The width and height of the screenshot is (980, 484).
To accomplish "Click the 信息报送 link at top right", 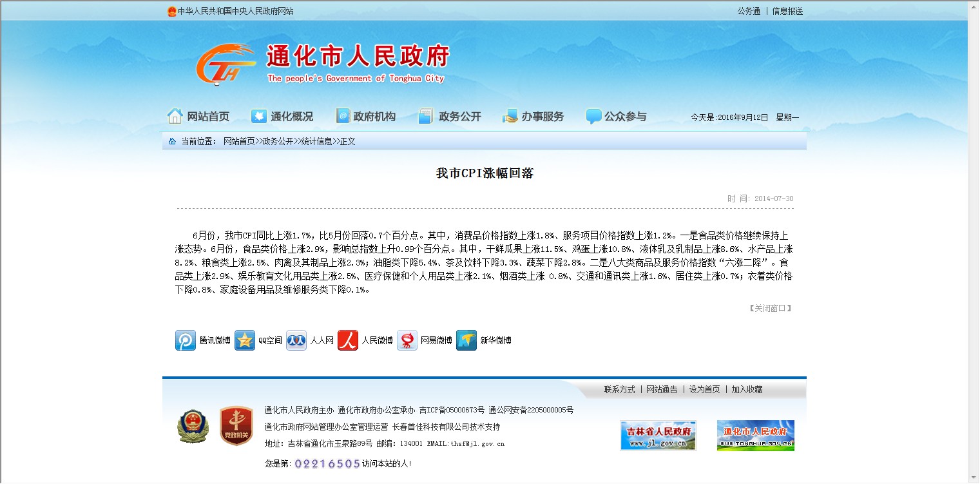I will [787, 11].
